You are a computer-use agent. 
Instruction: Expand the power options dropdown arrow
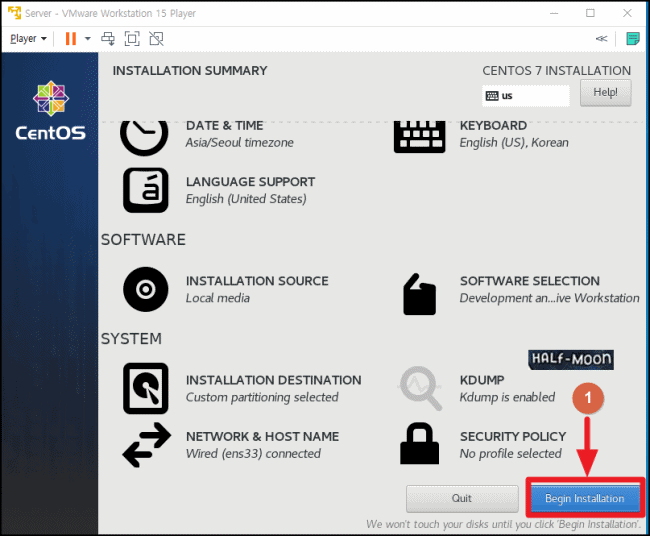87,39
